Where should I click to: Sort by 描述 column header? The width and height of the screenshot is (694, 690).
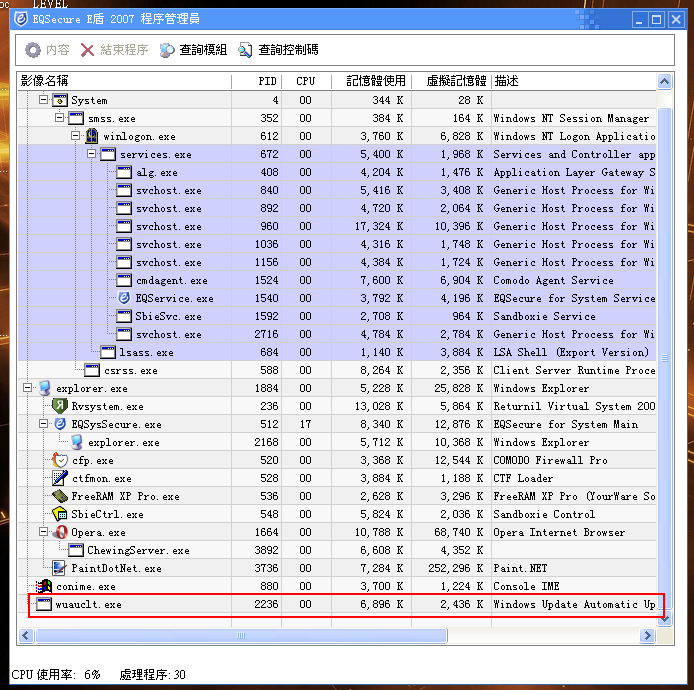pyautogui.click(x=574, y=81)
